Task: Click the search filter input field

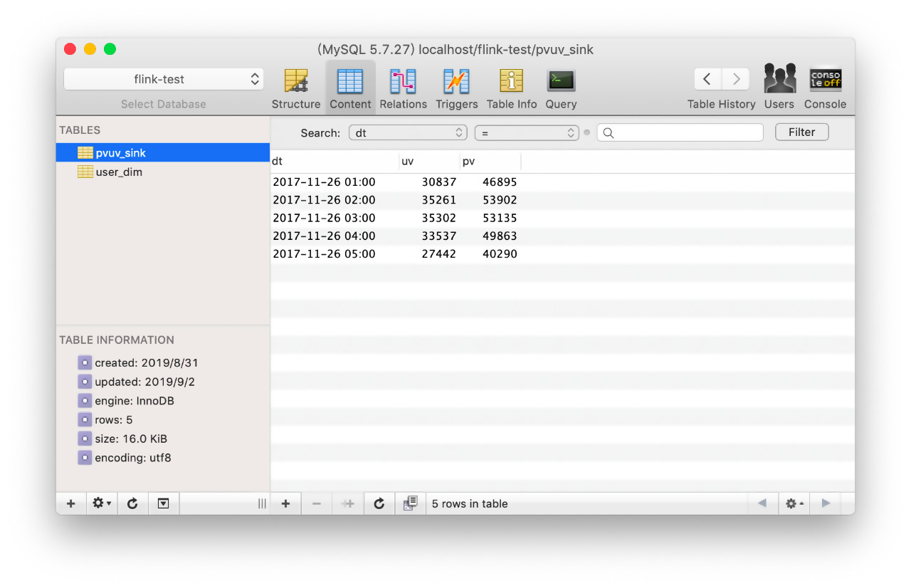Action: pyautogui.click(x=680, y=132)
